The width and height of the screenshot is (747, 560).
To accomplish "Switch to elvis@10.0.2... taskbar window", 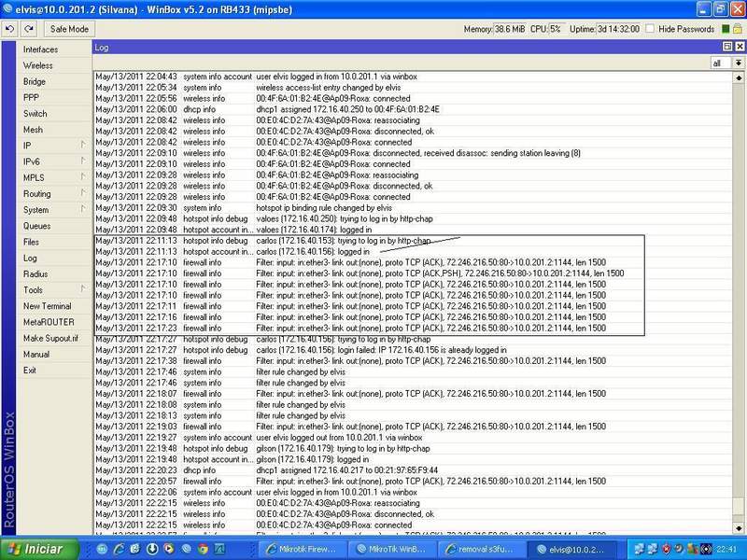I will coord(571,549).
